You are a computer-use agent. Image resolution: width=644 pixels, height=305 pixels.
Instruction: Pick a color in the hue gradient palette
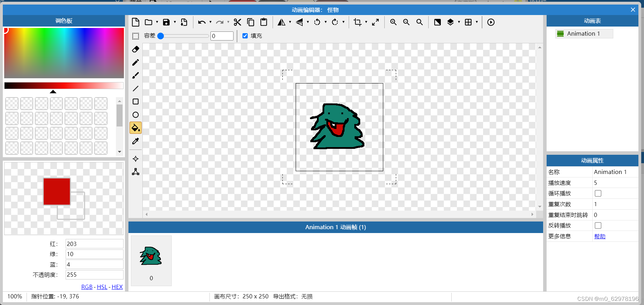tap(64, 53)
